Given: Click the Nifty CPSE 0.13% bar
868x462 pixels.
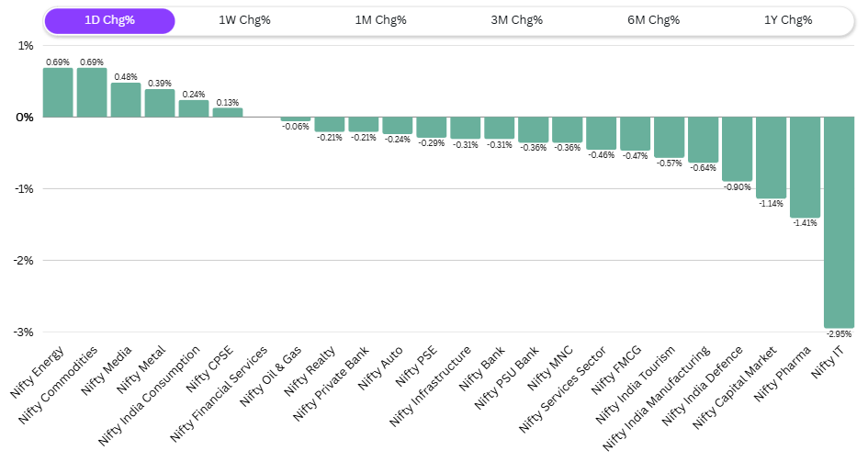Looking at the screenshot, I should pos(228,112).
